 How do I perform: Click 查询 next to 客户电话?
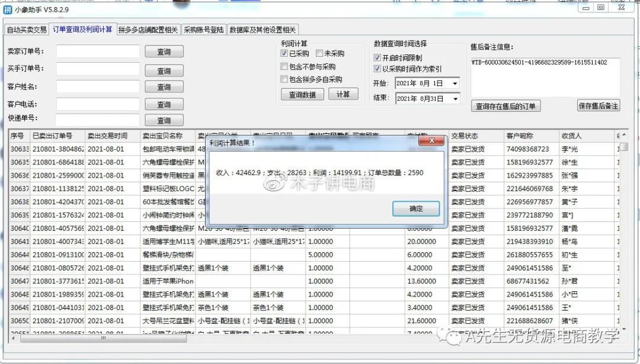tap(164, 104)
